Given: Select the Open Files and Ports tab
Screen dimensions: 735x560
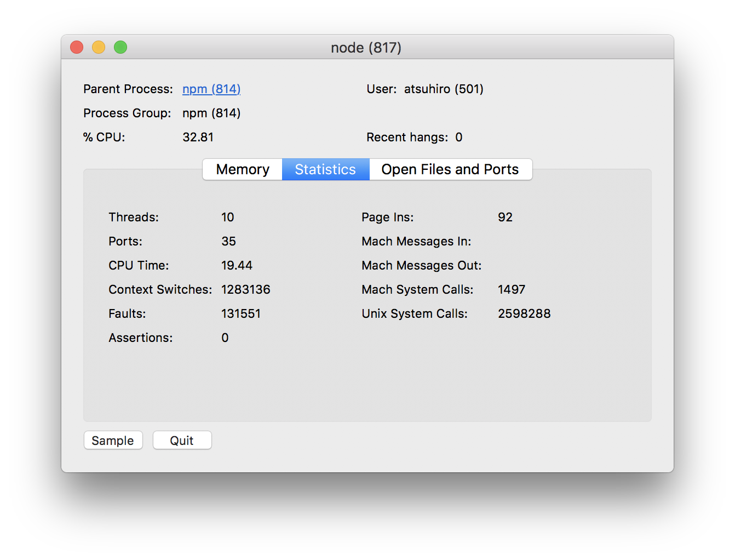Looking at the screenshot, I should pos(450,169).
